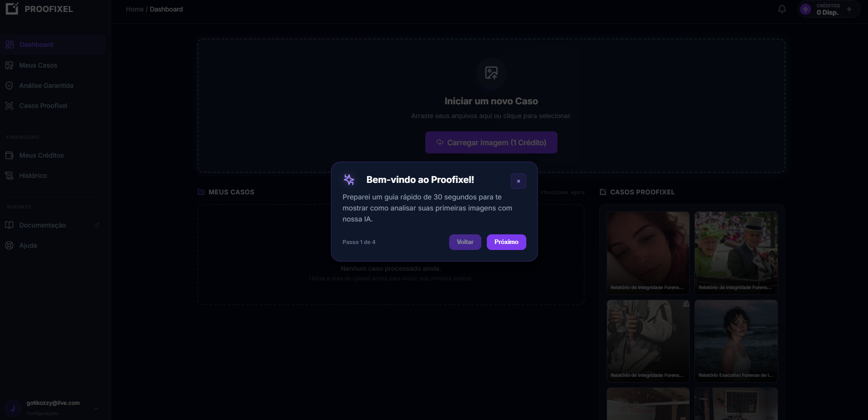
Task: Add credits with the plus icon
Action: [849, 9]
